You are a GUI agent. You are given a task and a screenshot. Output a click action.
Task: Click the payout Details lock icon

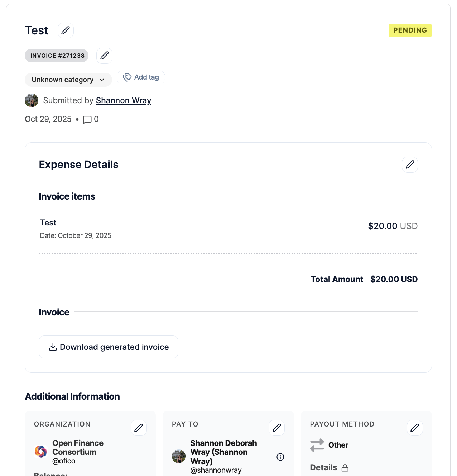[x=345, y=468]
